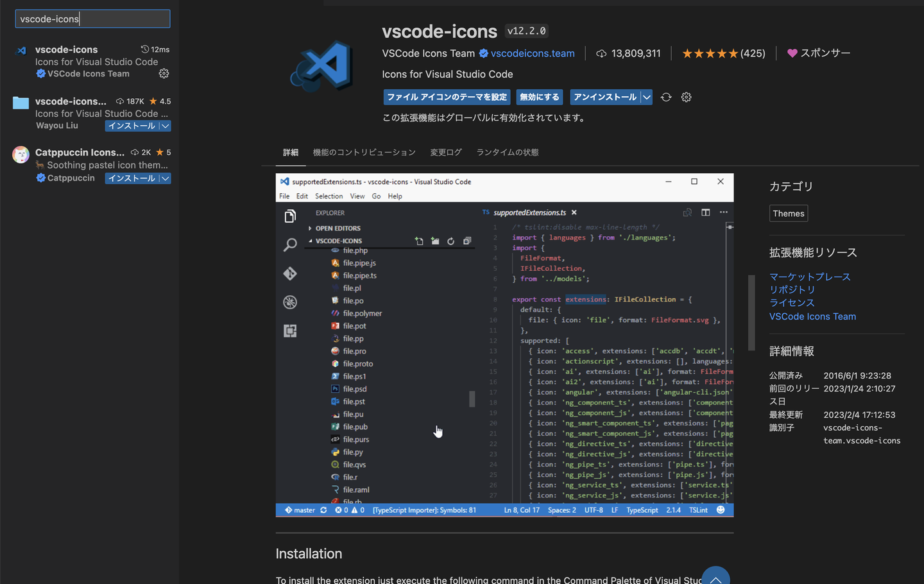The height and width of the screenshot is (584, 924).
Task: Click the sync icon next to master in the status bar
Action: (x=323, y=510)
